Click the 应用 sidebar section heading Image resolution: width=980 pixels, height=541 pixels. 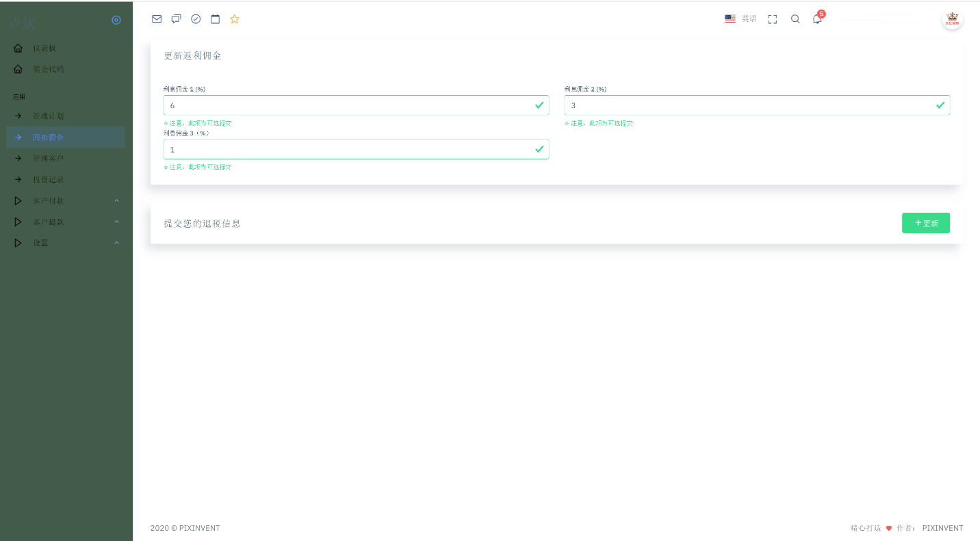coord(18,97)
